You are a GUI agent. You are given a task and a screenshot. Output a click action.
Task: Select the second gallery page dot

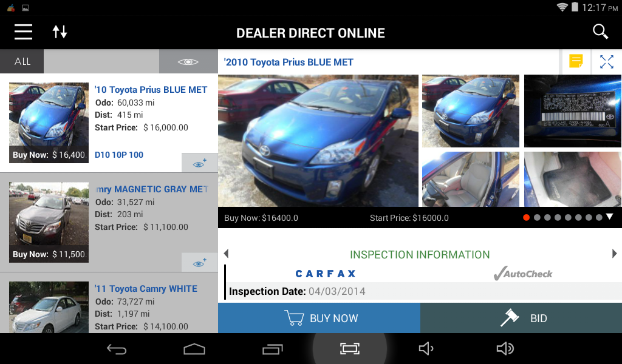pos(537,217)
